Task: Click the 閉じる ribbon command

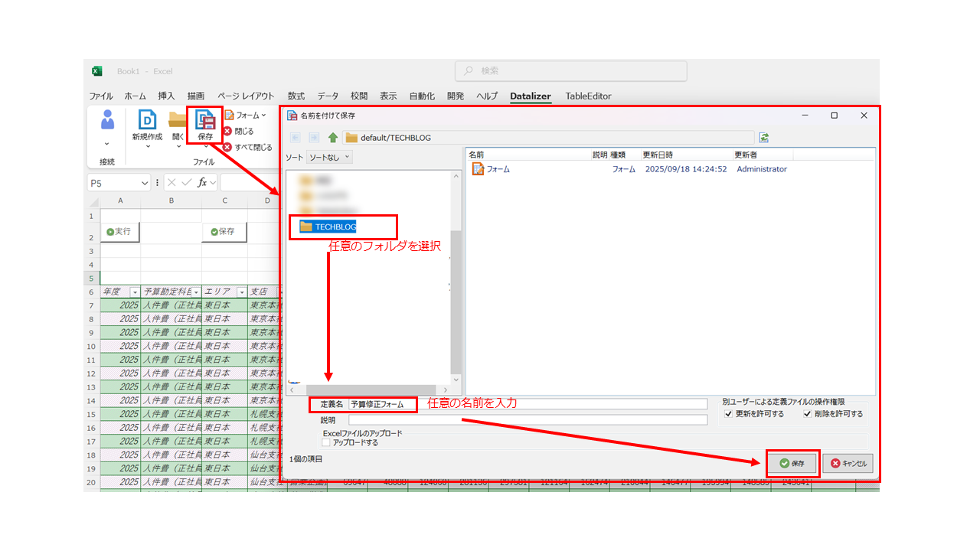Action: [239, 131]
